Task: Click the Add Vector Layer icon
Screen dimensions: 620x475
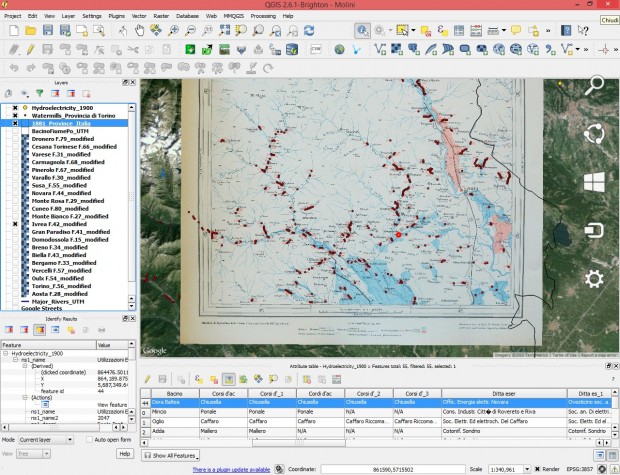Action: 380,49
